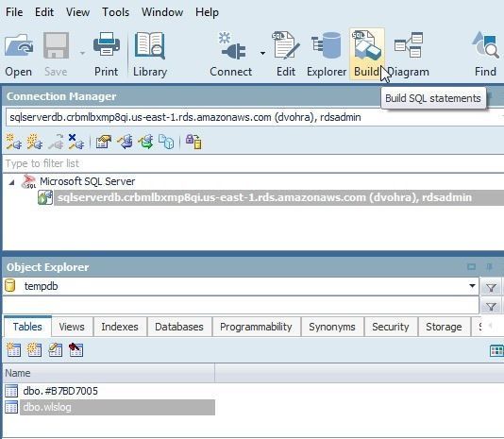Switch to the Tables tab
The image size is (504, 439).
tap(27, 327)
